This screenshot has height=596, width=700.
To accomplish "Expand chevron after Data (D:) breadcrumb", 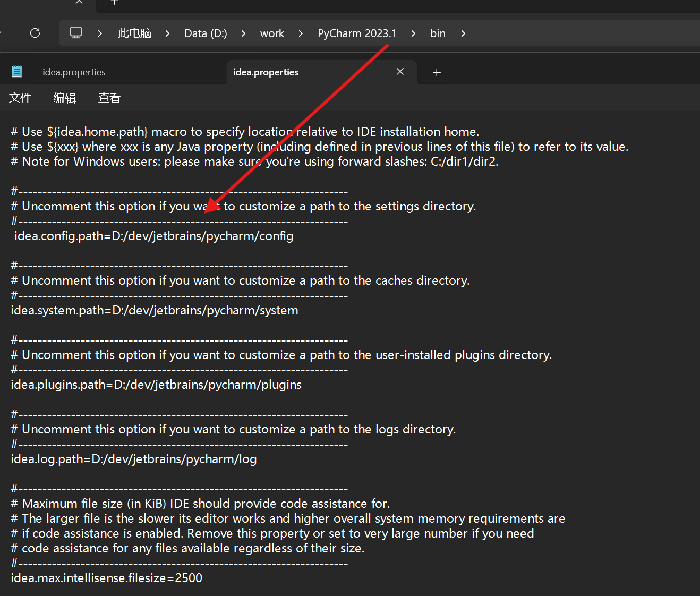I will [243, 33].
